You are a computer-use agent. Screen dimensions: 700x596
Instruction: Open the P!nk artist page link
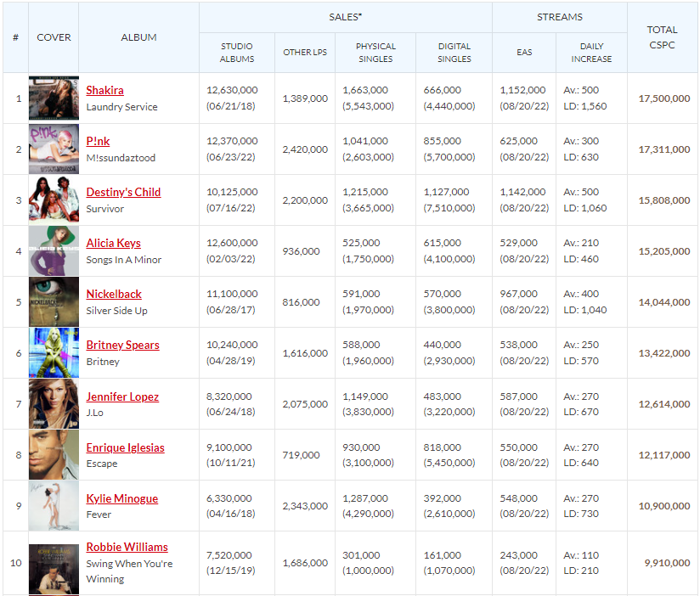click(x=95, y=140)
